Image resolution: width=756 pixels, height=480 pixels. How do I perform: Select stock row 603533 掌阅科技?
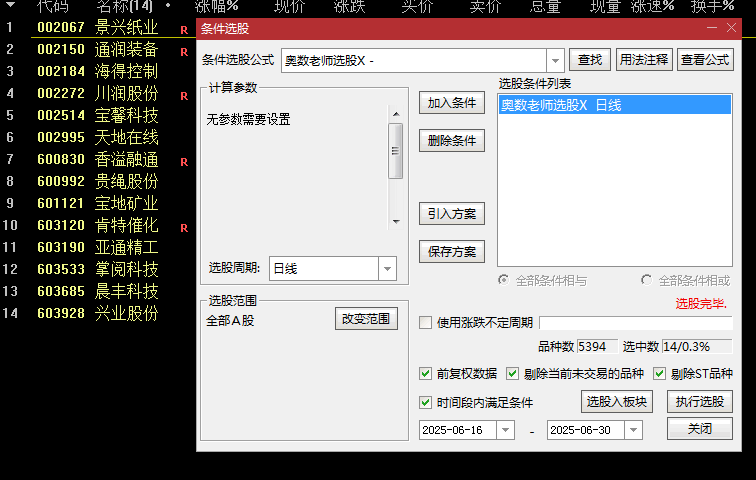98,269
